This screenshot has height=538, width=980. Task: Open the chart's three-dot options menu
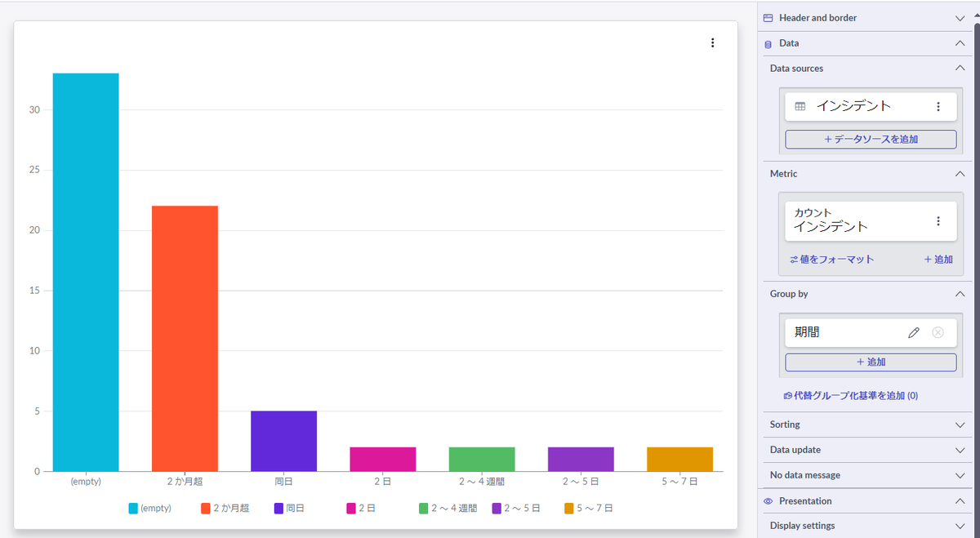[713, 42]
